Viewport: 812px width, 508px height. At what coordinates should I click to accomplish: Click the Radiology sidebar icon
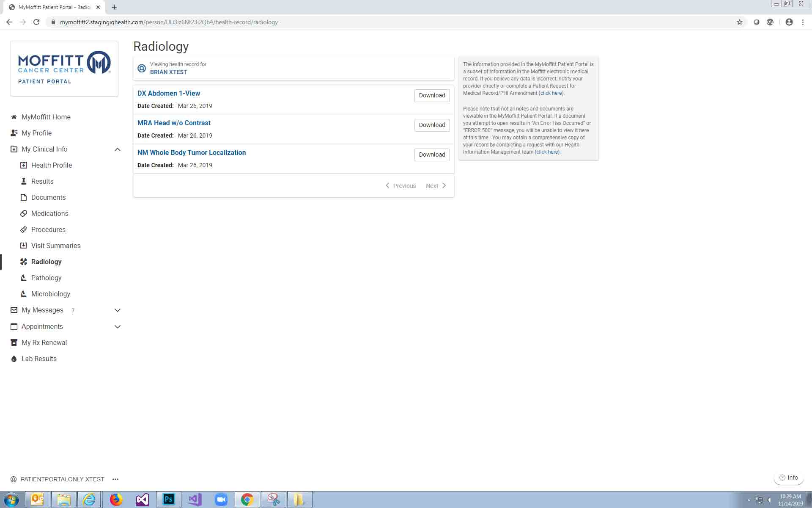point(24,262)
